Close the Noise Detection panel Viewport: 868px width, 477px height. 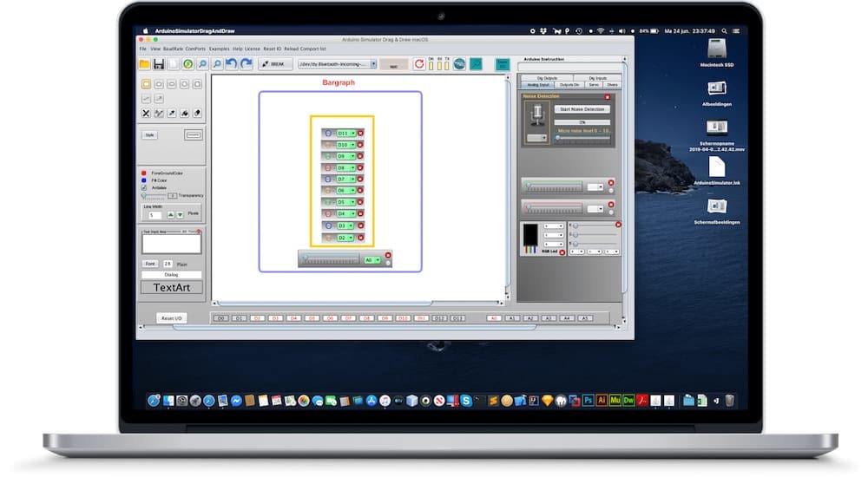608,97
